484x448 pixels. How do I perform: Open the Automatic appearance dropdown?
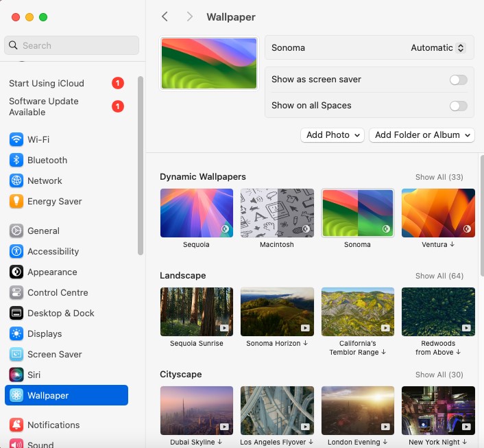point(437,48)
